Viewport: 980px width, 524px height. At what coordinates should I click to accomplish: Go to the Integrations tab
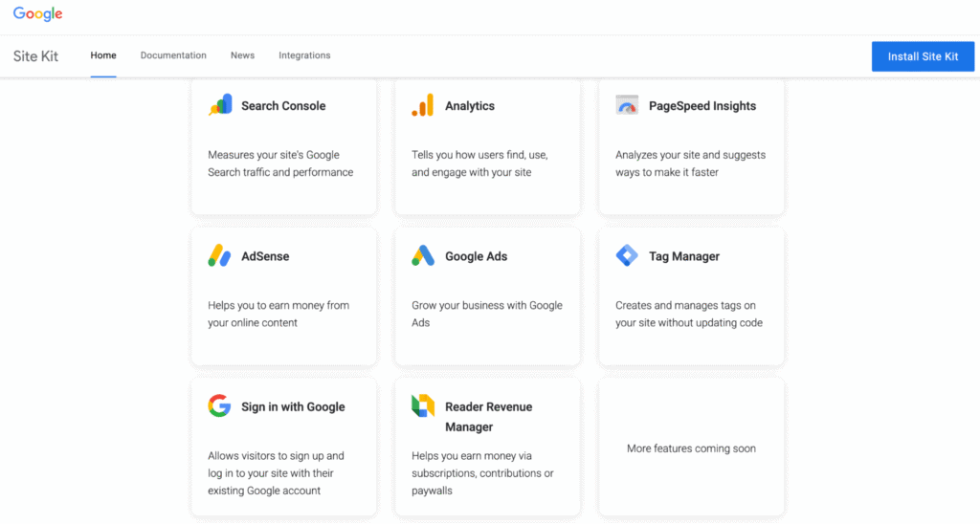pos(304,55)
